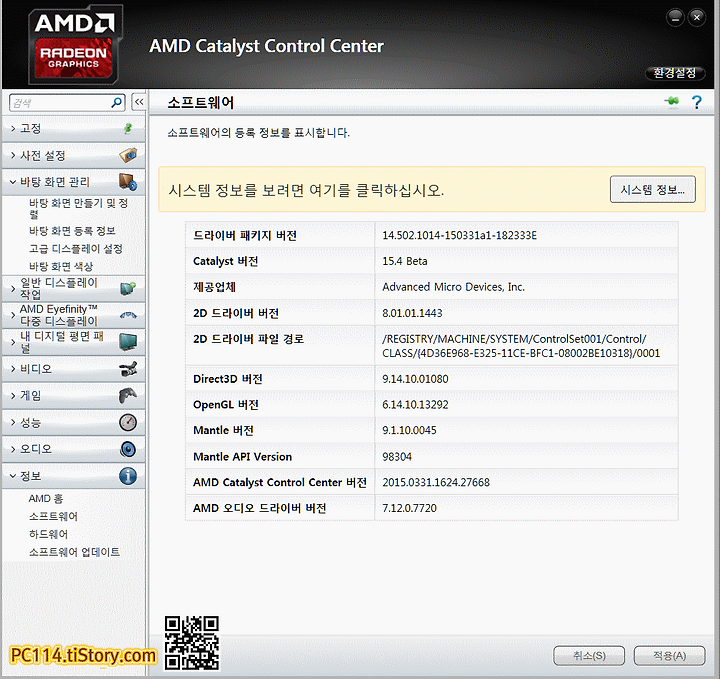Viewport: 720px width, 679px height.
Task: Click the 드라이버 패키지 버전 label
Action: click(245, 236)
